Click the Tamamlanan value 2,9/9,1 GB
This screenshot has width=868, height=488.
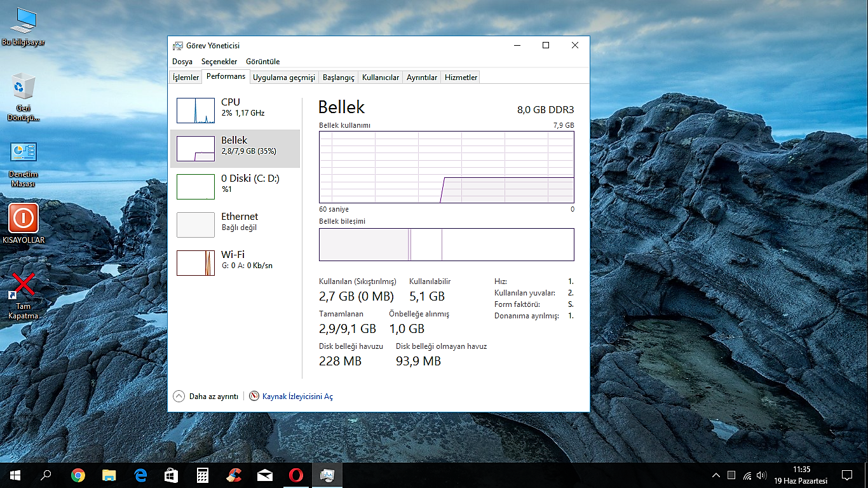pyautogui.click(x=348, y=329)
